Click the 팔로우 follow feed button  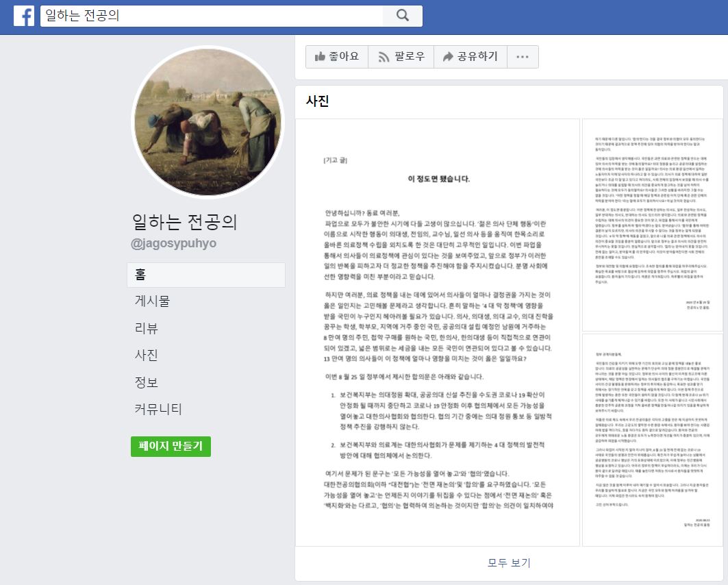tap(401, 57)
